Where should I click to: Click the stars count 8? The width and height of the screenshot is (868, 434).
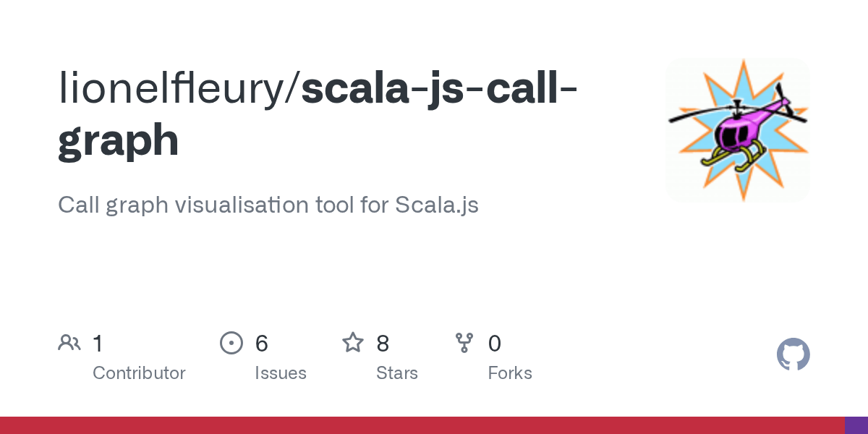point(383,344)
